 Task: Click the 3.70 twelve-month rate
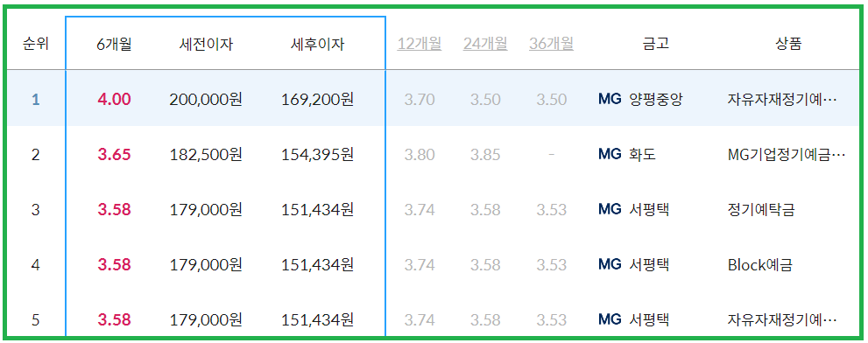419,100
